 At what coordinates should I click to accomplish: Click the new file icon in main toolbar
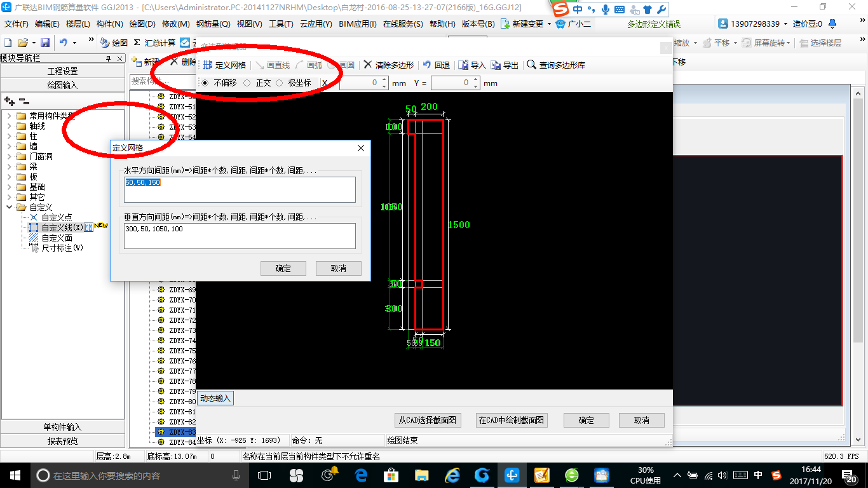pyautogui.click(x=8, y=43)
